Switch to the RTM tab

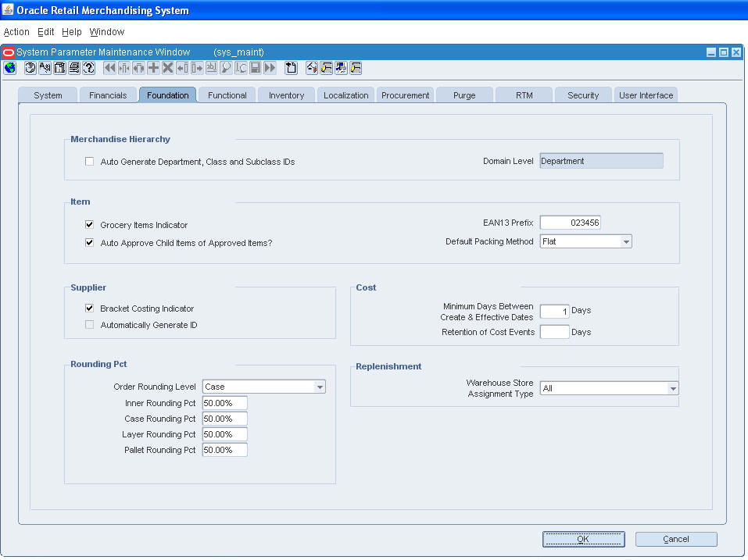[524, 95]
